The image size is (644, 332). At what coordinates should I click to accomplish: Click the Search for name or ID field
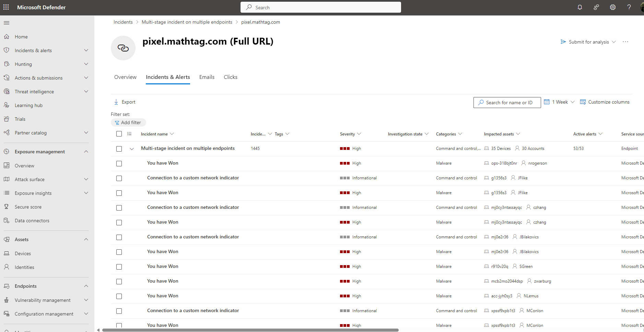(507, 103)
